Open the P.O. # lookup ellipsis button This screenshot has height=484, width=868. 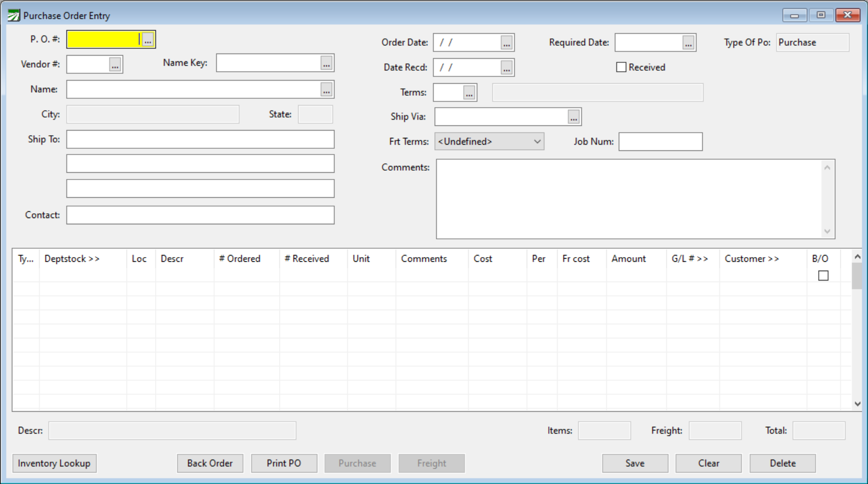pyautogui.click(x=148, y=40)
